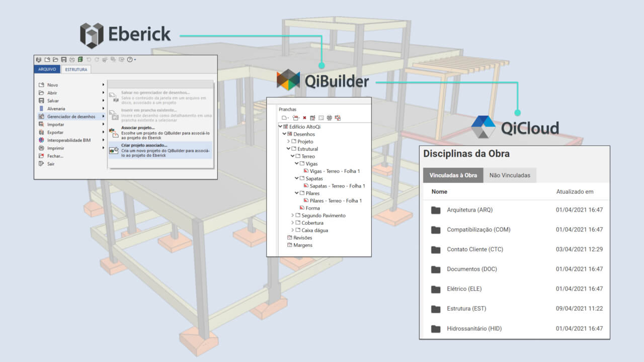Click the folder icon beside Hidrossanitário (HID)
Screen dimensions: 644x362
[436, 329]
